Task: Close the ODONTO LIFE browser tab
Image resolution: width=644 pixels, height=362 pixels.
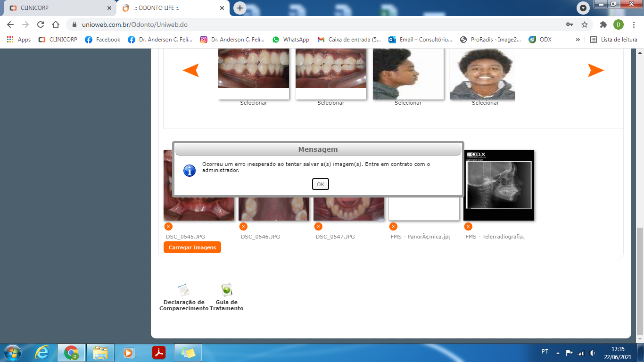Action: pyautogui.click(x=222, y=8)
